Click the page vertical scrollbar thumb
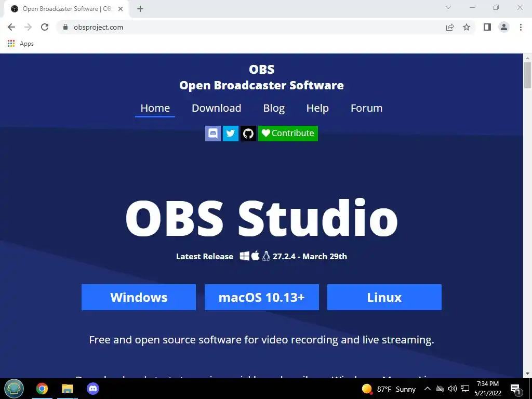532x399 pixels. (x=528, y=75)
